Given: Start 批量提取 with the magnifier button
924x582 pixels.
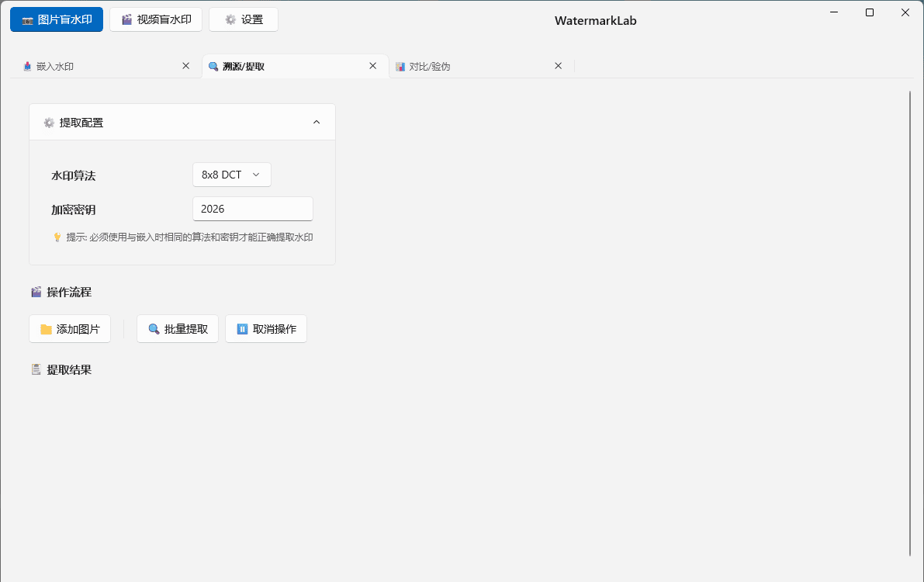Looking at the screenshot, I should click(x=178, y=329).
